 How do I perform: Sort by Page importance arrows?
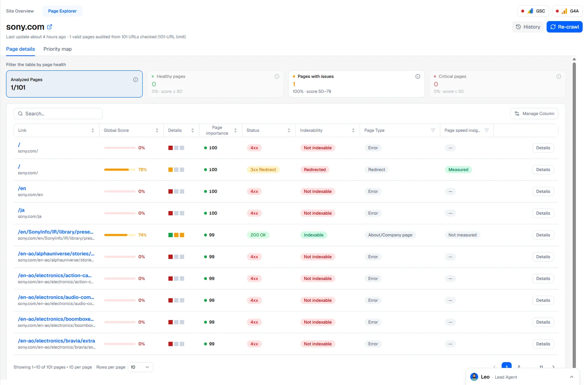pyautogui.click(x=236, y=130)
